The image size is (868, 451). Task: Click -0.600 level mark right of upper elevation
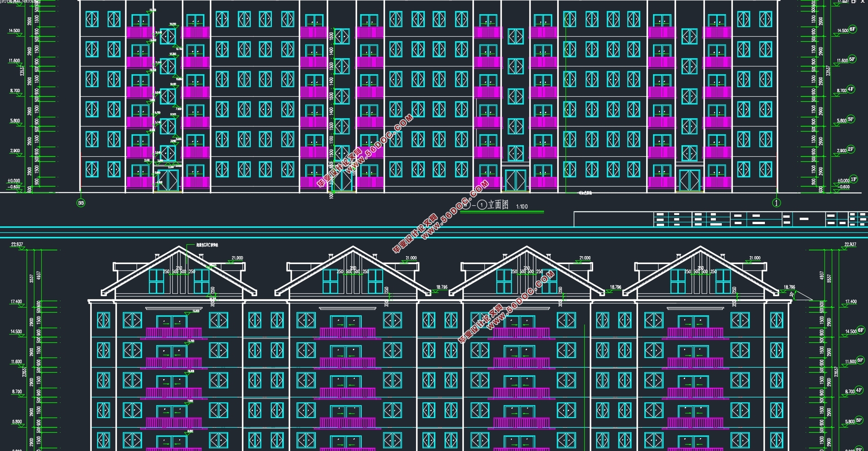(844, 187)
